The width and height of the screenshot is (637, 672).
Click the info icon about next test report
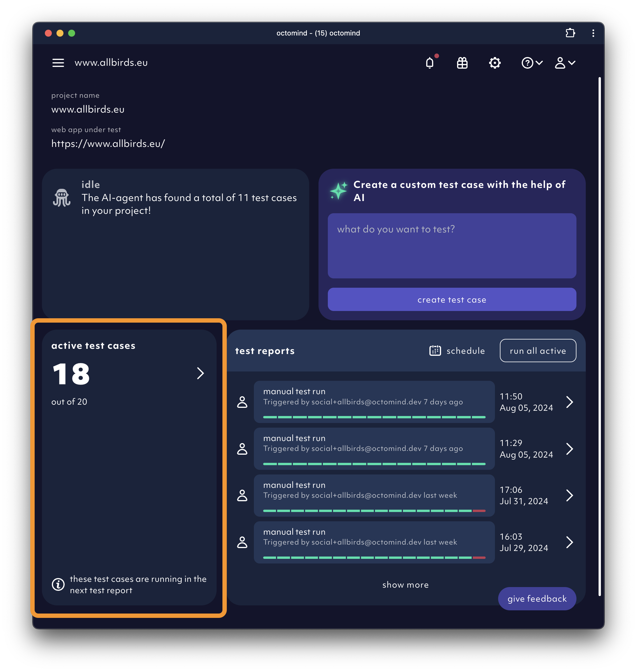pyautogui.click(x=58, y=584)
